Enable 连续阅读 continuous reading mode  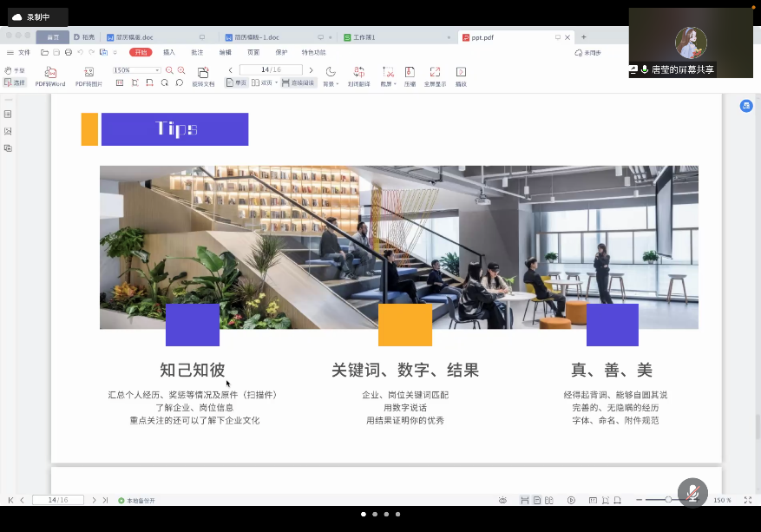click(298, 83)
